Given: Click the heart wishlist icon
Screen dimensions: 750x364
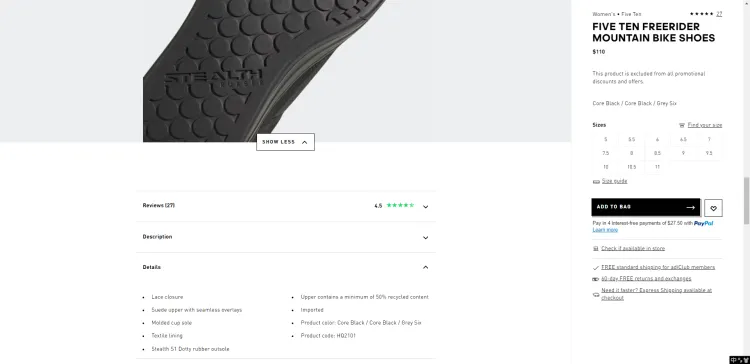Looking at the screenshot, I should (713, 208).
